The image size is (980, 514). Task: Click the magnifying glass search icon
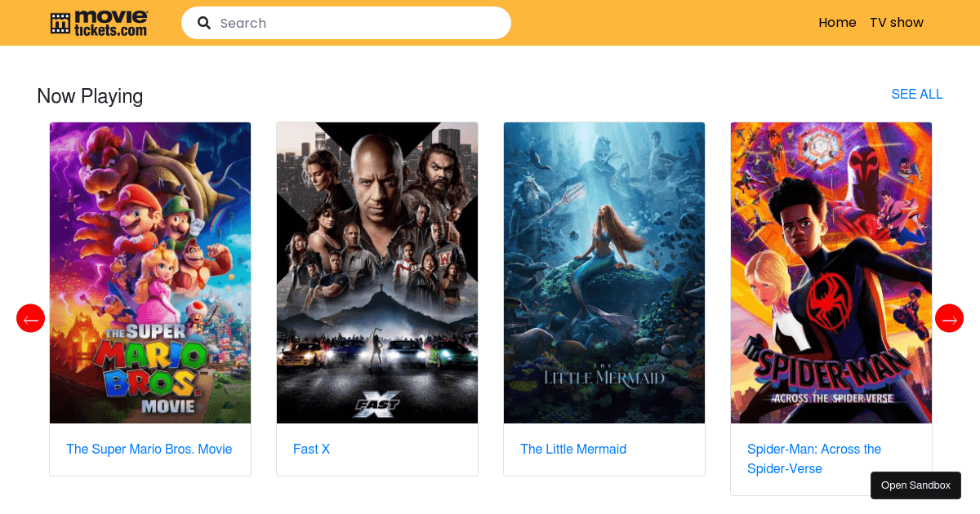point(204,23)
